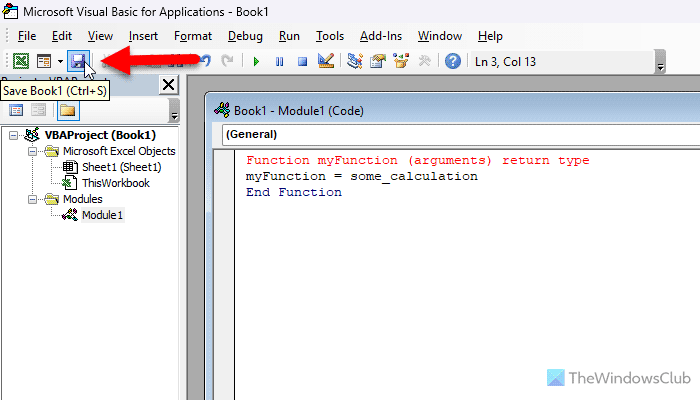This screenshot has height=400, width=700.
Task: Click the Insert UserForm toolbar icon
Action: coord(44,61)
